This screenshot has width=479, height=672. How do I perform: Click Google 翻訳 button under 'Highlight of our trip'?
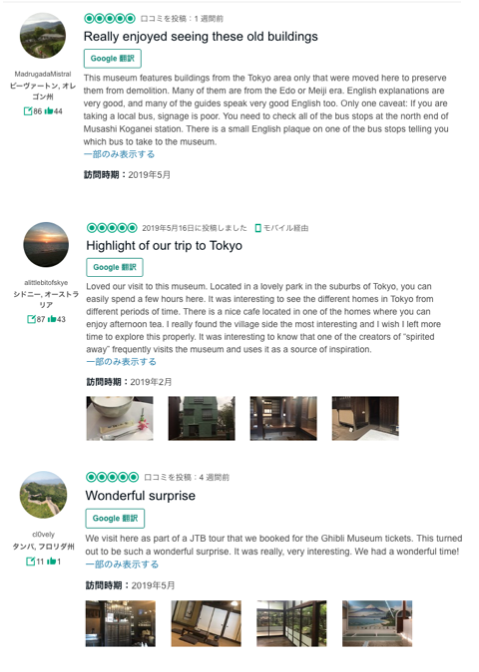[x=115, y=267]
